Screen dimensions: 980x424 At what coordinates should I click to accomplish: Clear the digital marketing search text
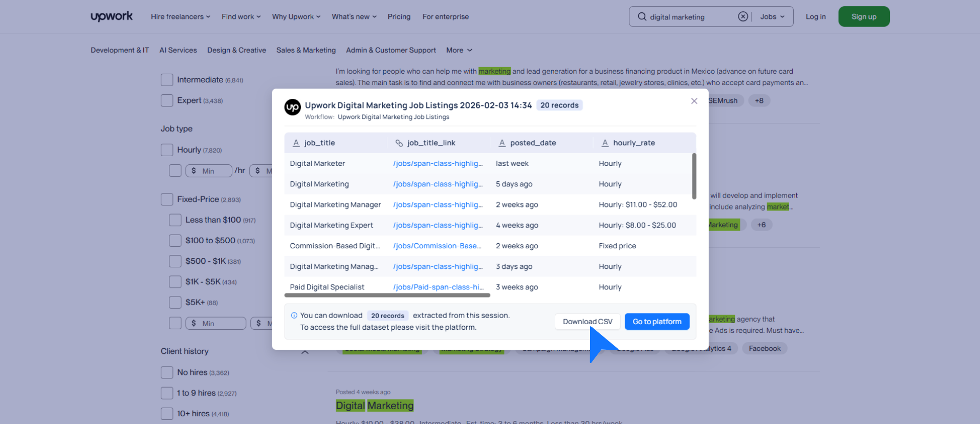click(743, 17)
